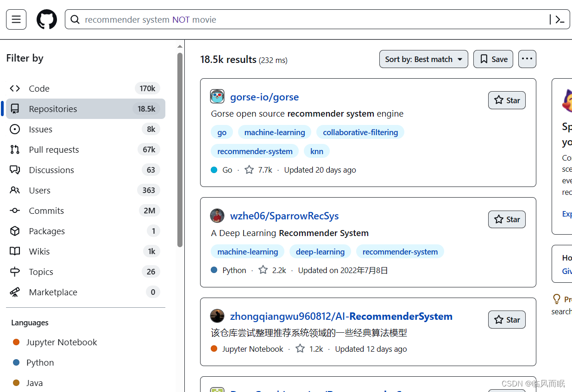Click the Marketplace 0 count badge
This screenshot has height=392, width=572.
pyautogui.click(x=153, y=292)
